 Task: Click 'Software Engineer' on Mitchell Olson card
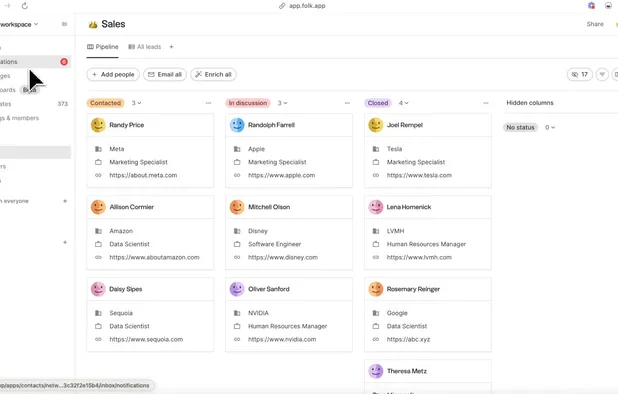click(x=274, y=244)
